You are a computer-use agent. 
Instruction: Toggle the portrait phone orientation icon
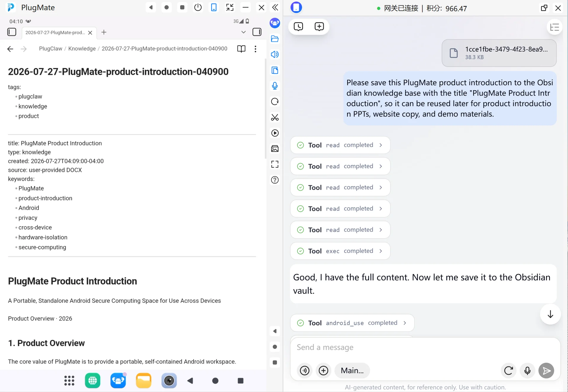pos(214,7)
